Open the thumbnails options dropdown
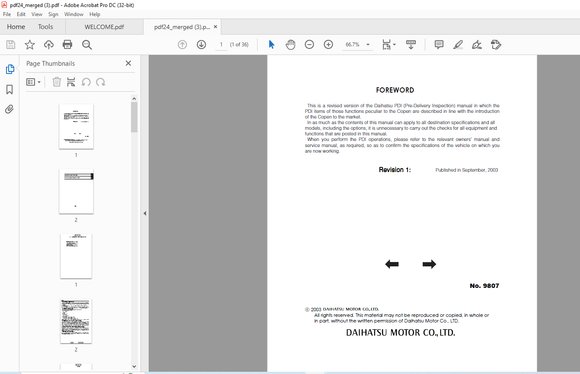 [33, 82]
